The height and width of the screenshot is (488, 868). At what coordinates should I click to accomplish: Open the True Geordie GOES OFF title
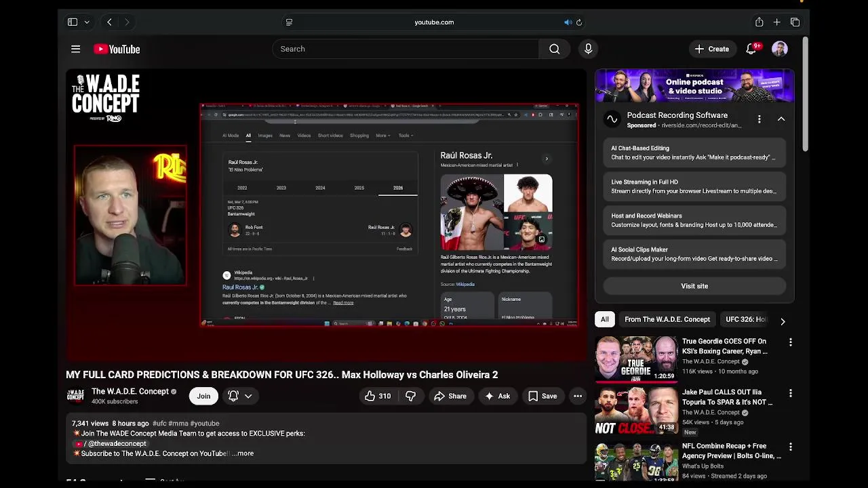click(725, 346)
